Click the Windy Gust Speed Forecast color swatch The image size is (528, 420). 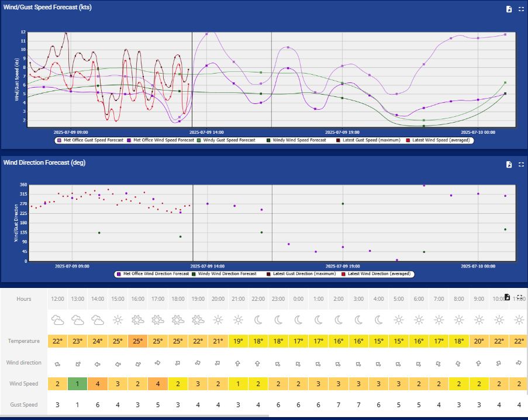(x=200, y=140)
